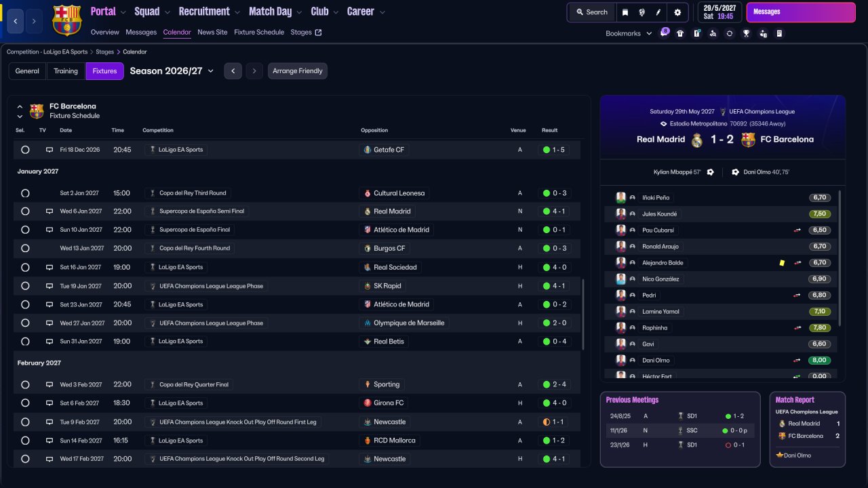This screenshot has width=868, height=488.
Task: Click the stadium icon beside Estadio Metropolitano
Action: (664, 124)
